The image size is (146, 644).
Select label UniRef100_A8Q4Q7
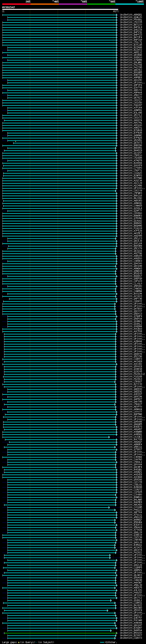point(131,442)
